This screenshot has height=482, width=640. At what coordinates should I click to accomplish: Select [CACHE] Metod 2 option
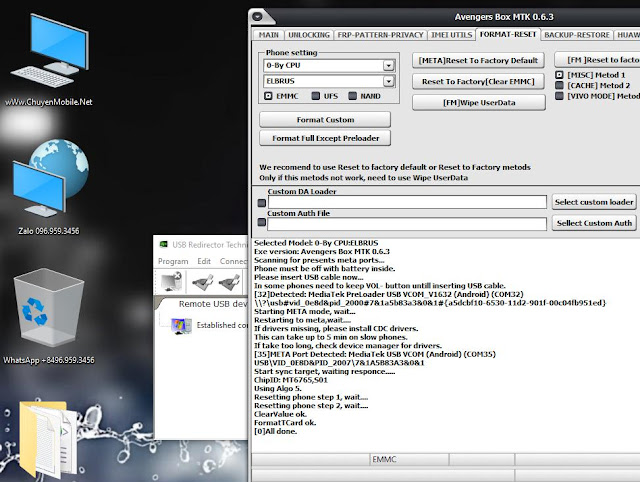[560, 85]
